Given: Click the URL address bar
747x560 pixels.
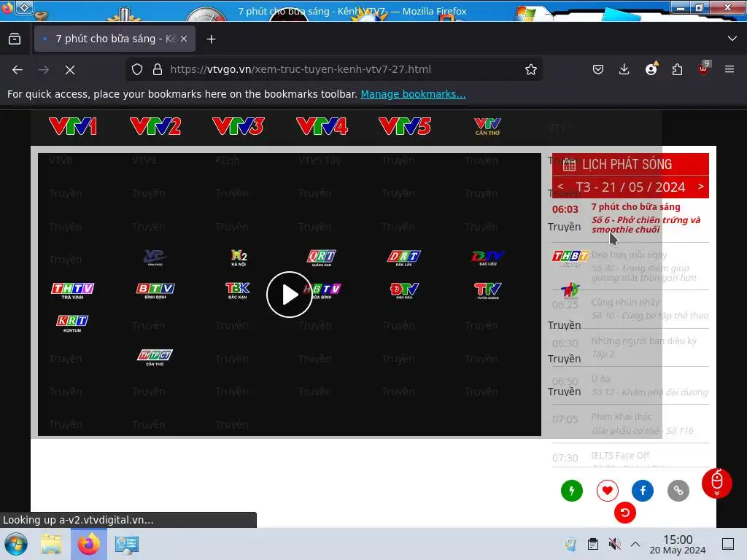Looking at the screenshot, I should click(x=333, y=69).
